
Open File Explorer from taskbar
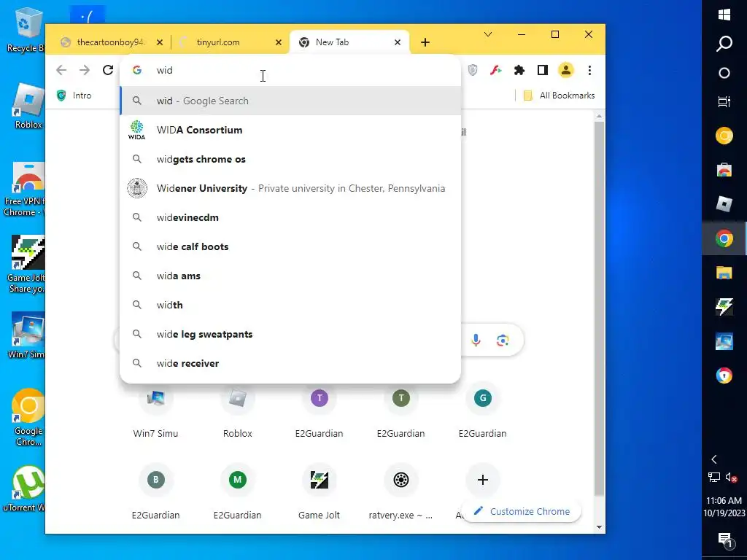(x=724, y=273)
